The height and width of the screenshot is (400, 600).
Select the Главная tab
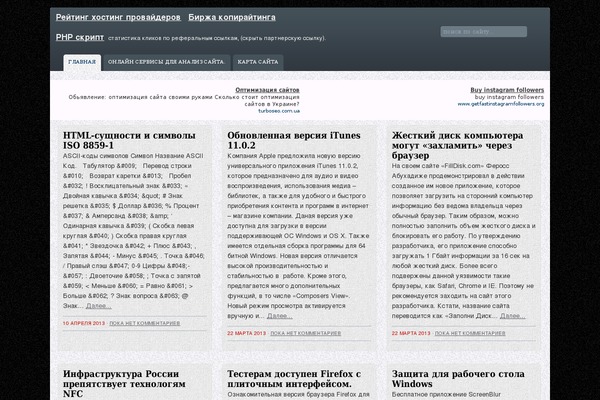pos(82,62)
